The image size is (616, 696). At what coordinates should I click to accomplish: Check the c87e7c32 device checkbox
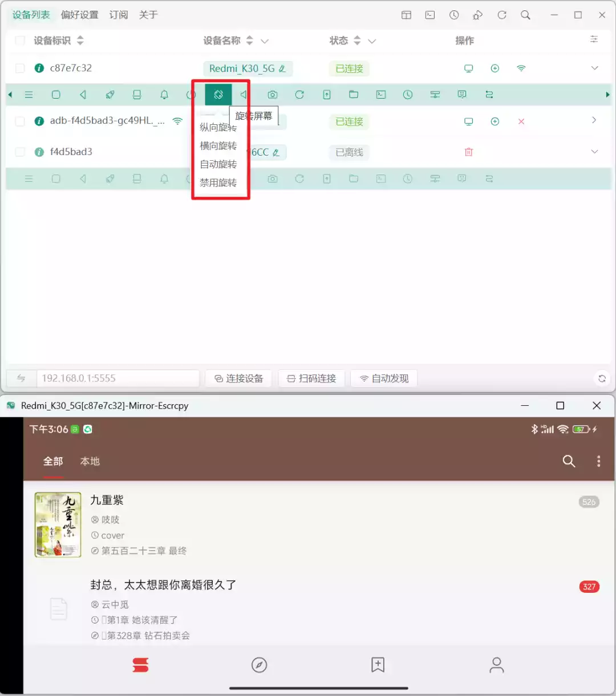point(20,68)
